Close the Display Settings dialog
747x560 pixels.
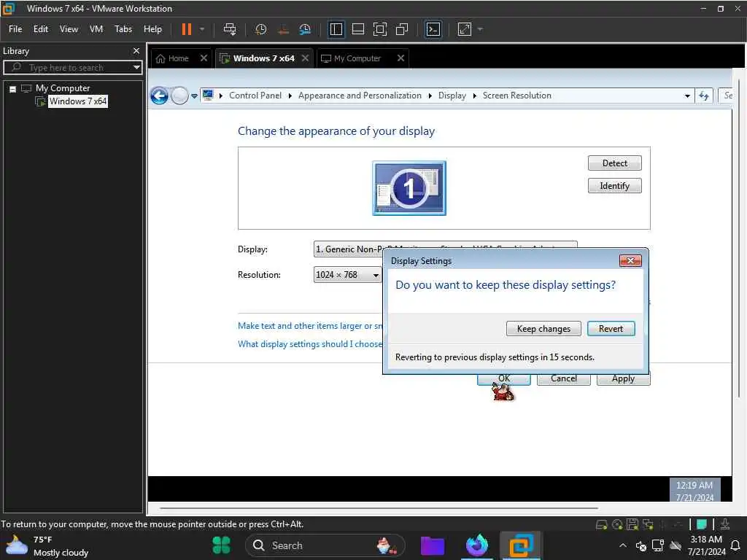[x=630, y=261]
